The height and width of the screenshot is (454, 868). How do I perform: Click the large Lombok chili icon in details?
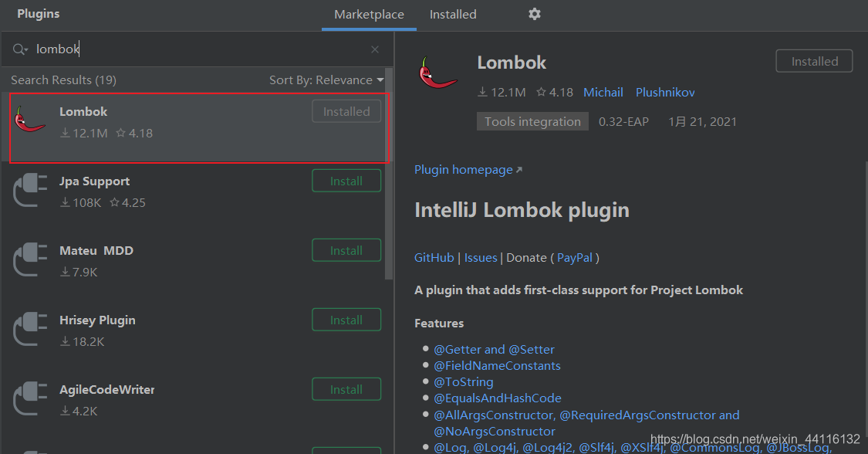click(438, 73)
